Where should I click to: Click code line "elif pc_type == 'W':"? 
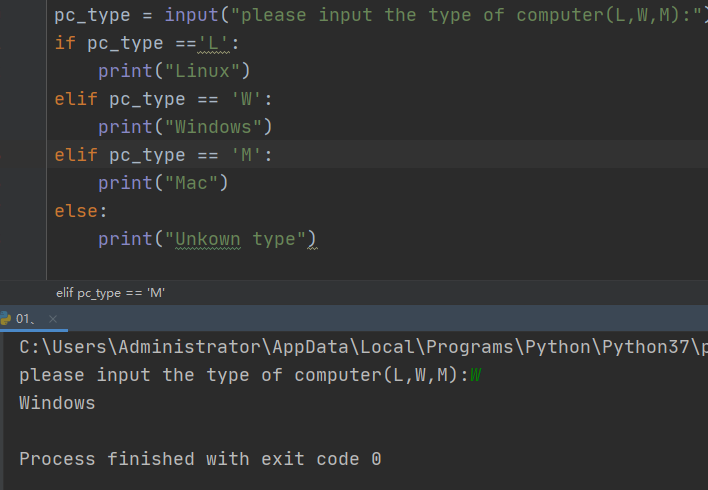click(163, 99)
